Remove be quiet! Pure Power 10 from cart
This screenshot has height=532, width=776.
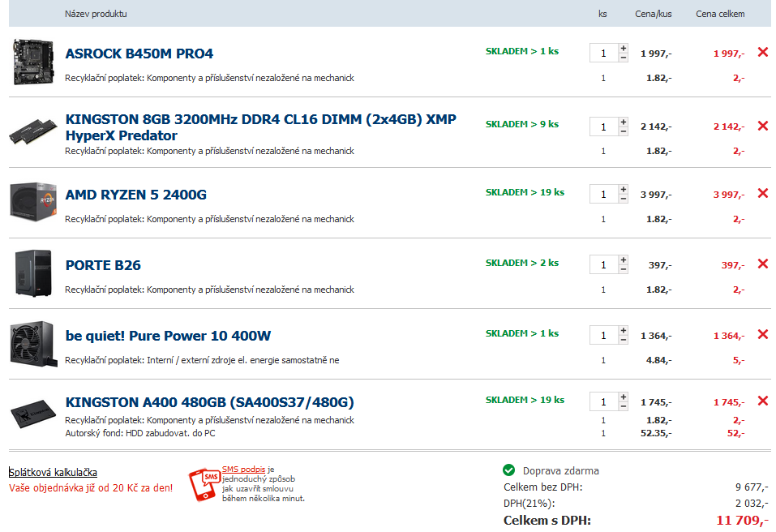[763, 335]
